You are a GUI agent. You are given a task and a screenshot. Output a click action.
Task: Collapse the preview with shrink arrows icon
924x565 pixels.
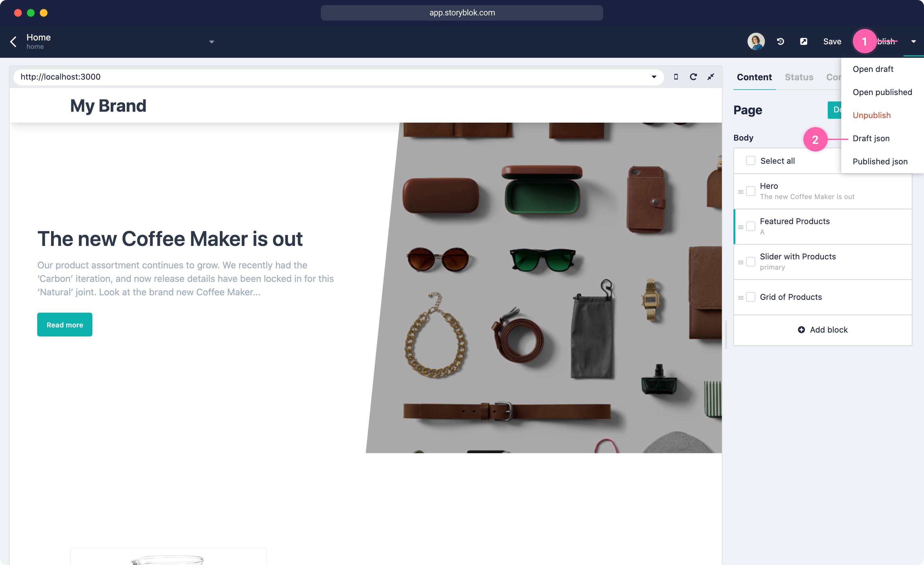click(x=711, y=77)
